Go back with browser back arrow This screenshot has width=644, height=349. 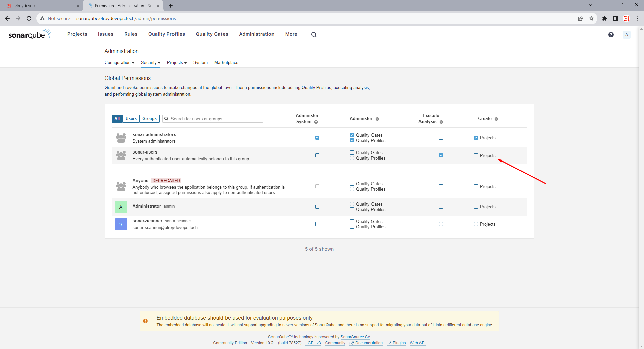point(7,18)
